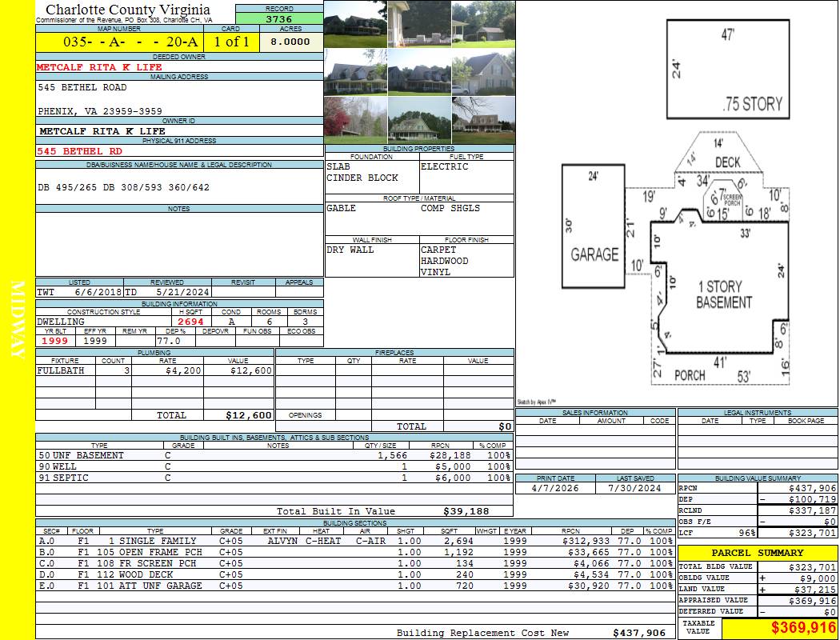Click the green record number 3736 field

(279, 19)
